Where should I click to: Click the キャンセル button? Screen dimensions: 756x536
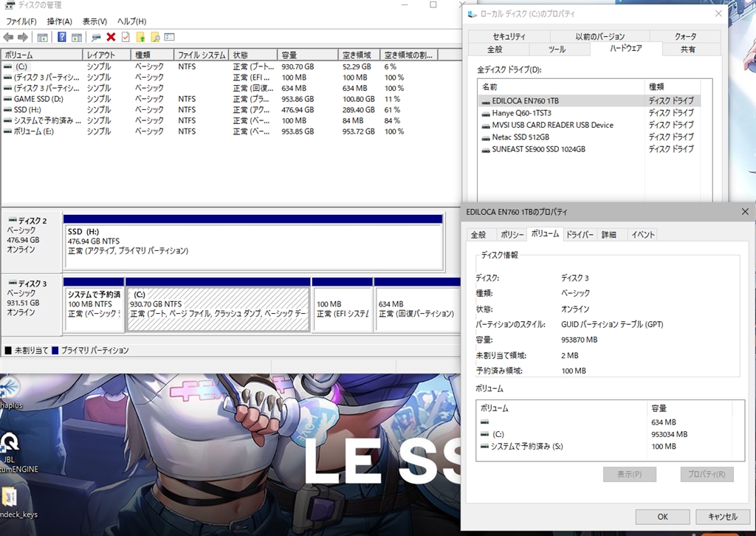tap(722, 517)
